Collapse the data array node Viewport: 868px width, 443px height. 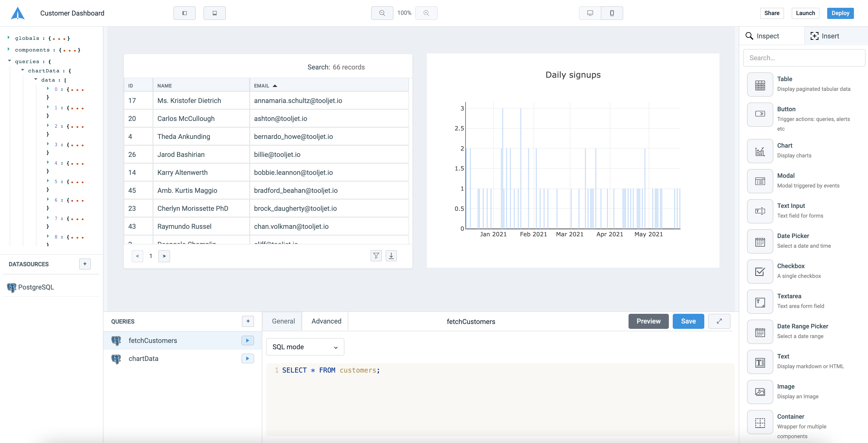(x=36, y=79)
